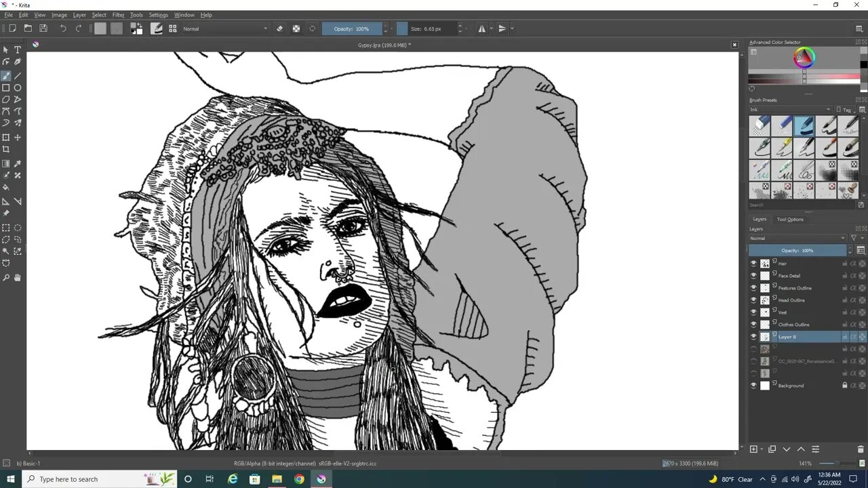Adjust the layer Opacity slider

click(797, 250)
